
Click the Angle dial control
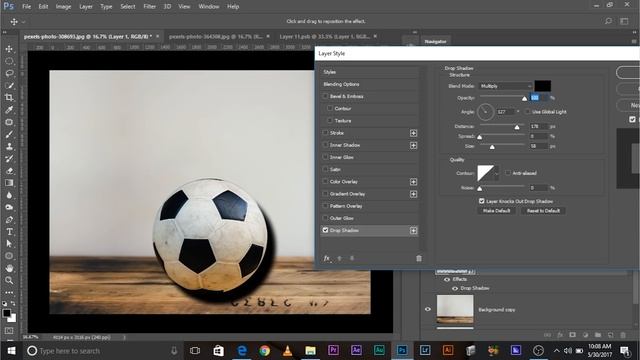click(x=485, y=111)
